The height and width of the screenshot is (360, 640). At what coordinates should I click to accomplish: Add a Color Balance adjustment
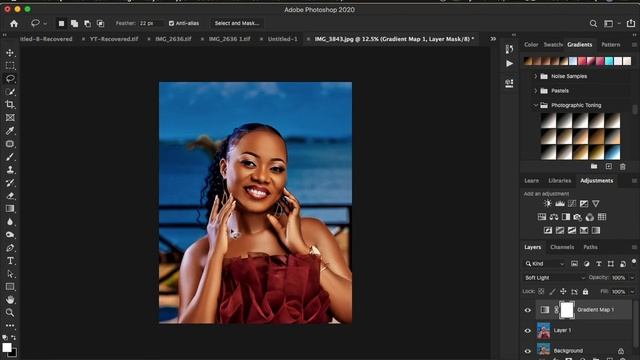click(554, 217)
